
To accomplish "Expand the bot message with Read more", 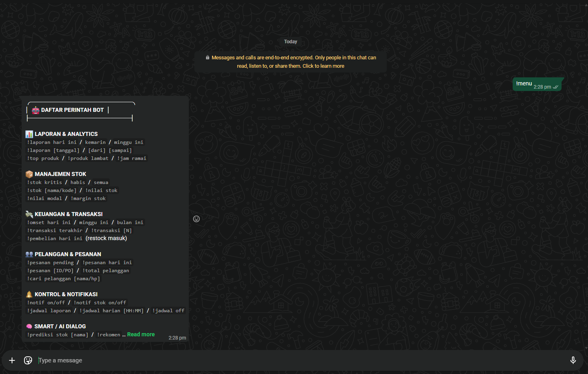I will tap(141, 334).
